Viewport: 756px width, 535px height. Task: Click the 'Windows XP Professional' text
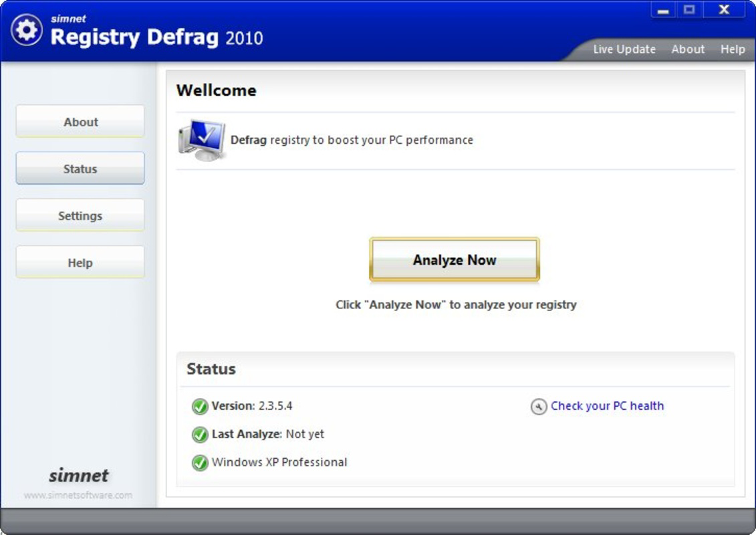pyautogui.click(x=279, y=462)
